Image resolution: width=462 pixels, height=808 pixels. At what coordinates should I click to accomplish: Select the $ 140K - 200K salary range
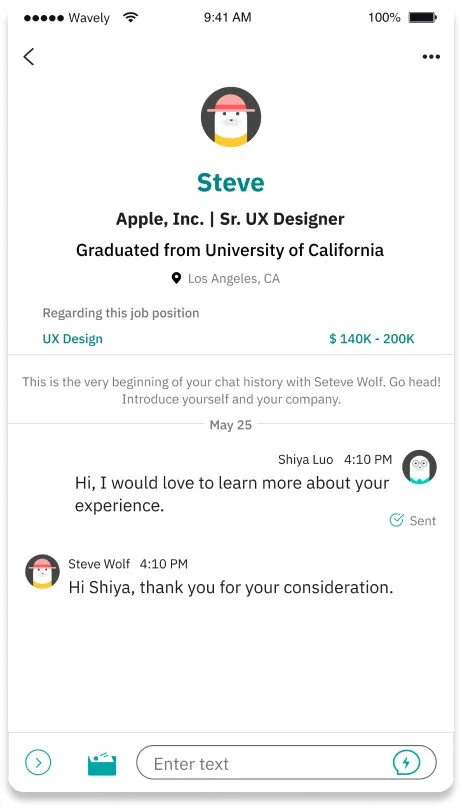click(371, 339)
